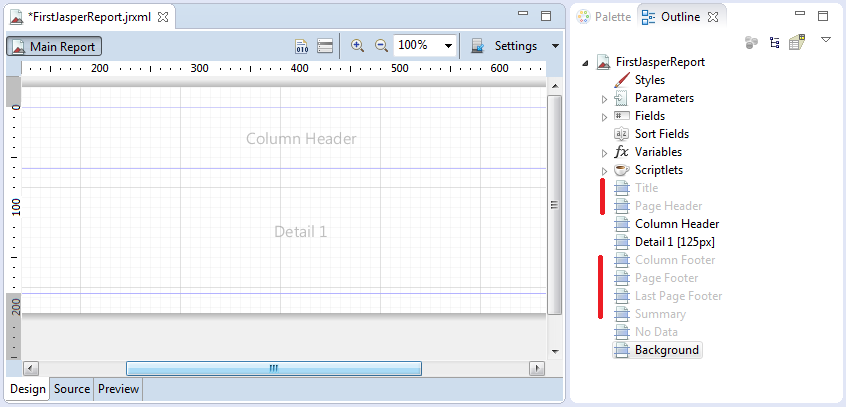The width and height of the screenshot is (846, 407).
Task: Select the Page Header band entry
Action: (x=668, y=206)
